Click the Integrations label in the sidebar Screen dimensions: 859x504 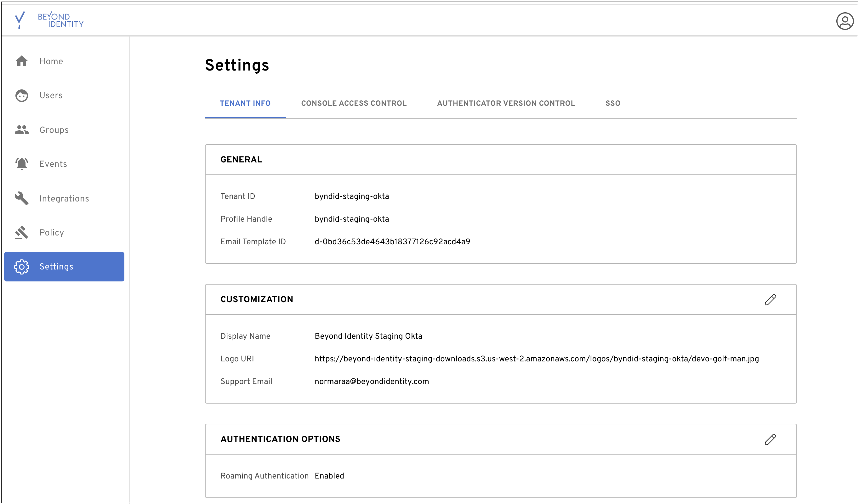point(64,199)
